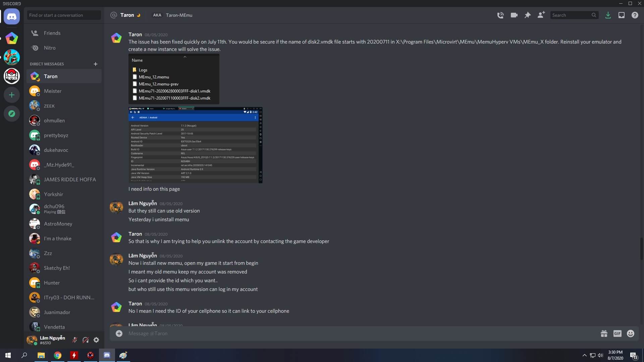
Task: Open notification center in taskbar
Action: point(634,356)
